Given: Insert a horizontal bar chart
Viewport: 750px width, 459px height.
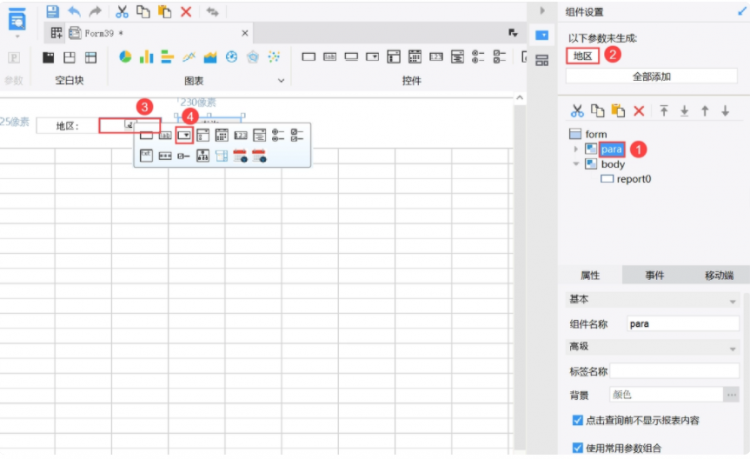Looking at the screenshot, I should (x=167, y=57).
